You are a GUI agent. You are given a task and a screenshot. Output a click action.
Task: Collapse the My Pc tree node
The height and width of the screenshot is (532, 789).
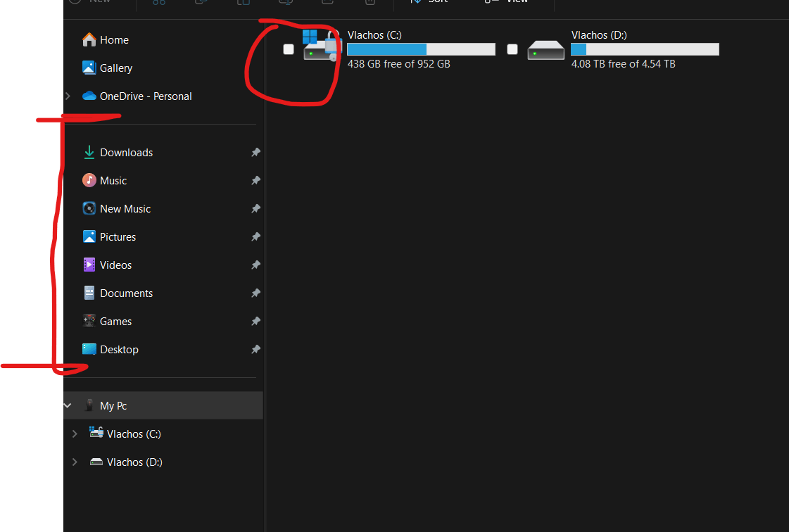(x=68, y=405)
